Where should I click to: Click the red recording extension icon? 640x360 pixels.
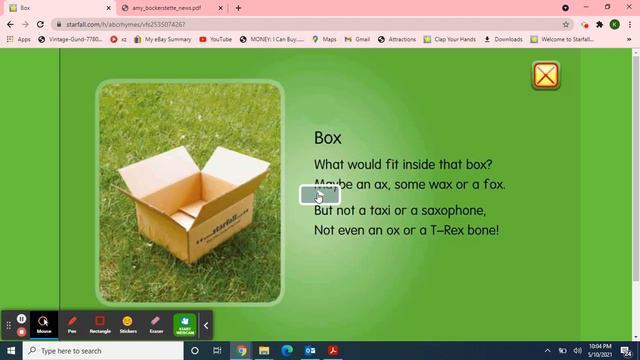(x=584, y=24)
